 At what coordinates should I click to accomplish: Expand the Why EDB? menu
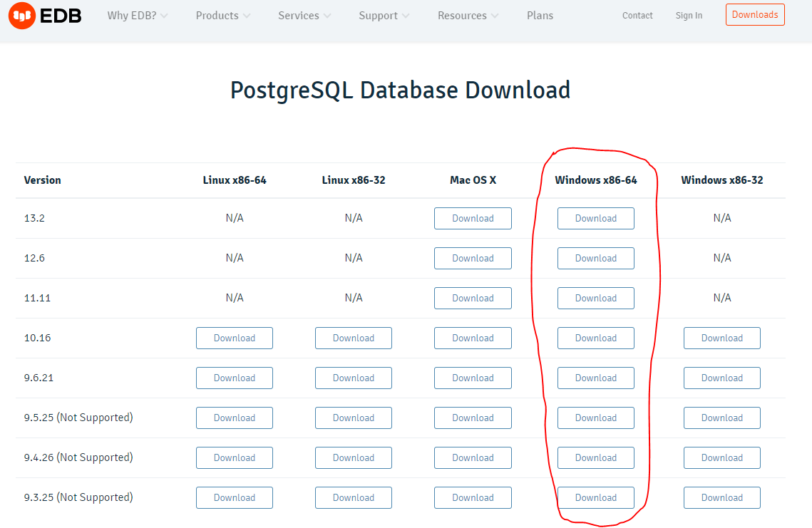click(137, 16)
